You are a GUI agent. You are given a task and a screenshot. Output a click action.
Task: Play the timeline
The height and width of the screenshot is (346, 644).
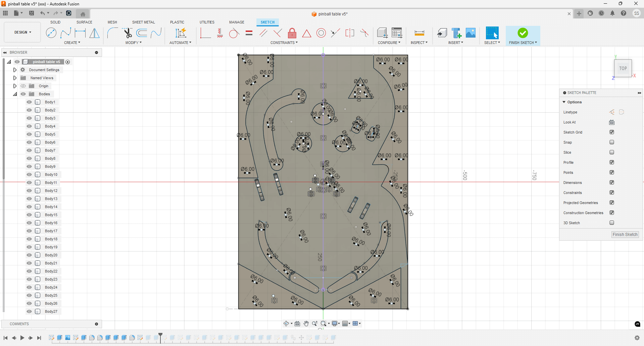click(x=22, y=338)
